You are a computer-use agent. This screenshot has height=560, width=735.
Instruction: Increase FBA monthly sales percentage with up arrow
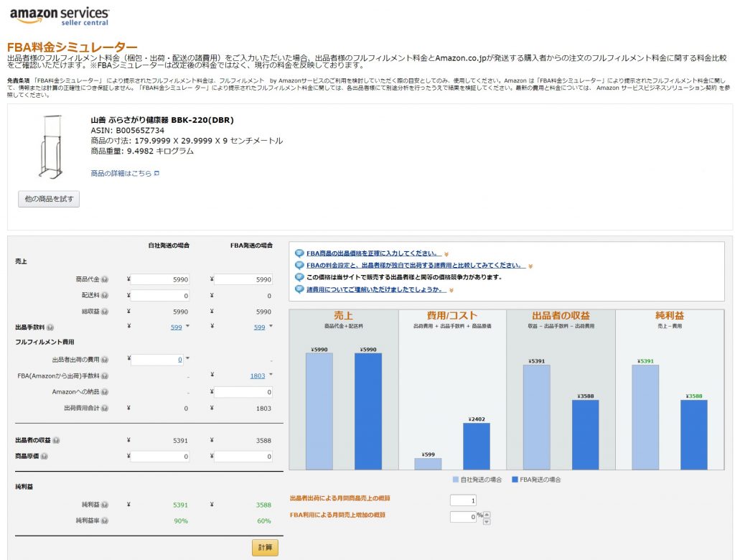(x=487, y=515)
